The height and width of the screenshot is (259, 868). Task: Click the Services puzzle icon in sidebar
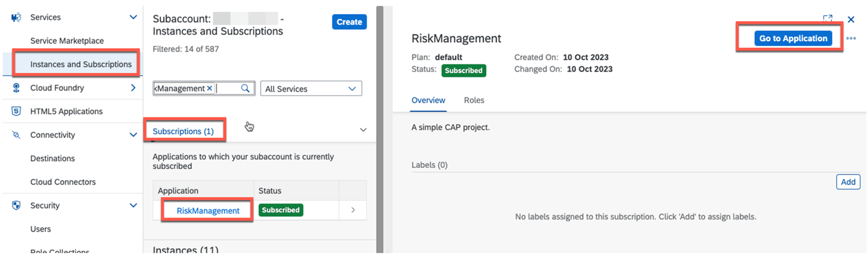(x=16, y=17)
